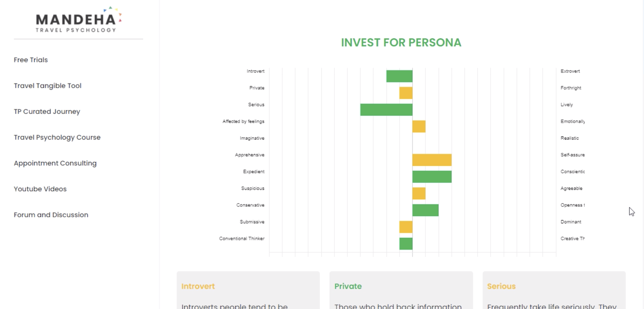Click the Extrovert axis label

click(570, 71)
